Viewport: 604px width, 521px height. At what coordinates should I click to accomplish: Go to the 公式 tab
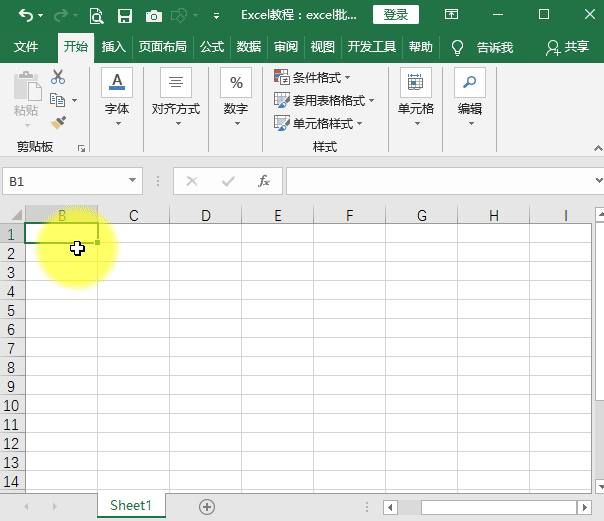(211, 47)
